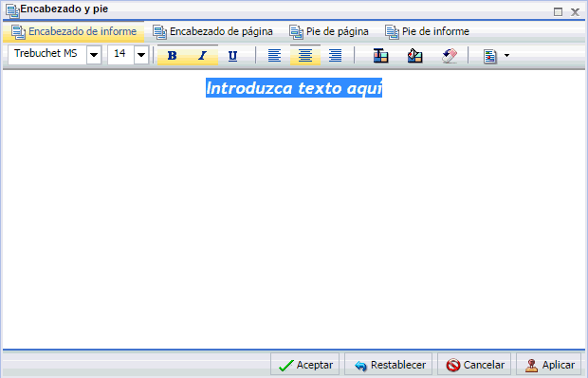The image size is (588, 378).
Task: Expand the insert field dropdown arrow
Action: coord(506,56)
